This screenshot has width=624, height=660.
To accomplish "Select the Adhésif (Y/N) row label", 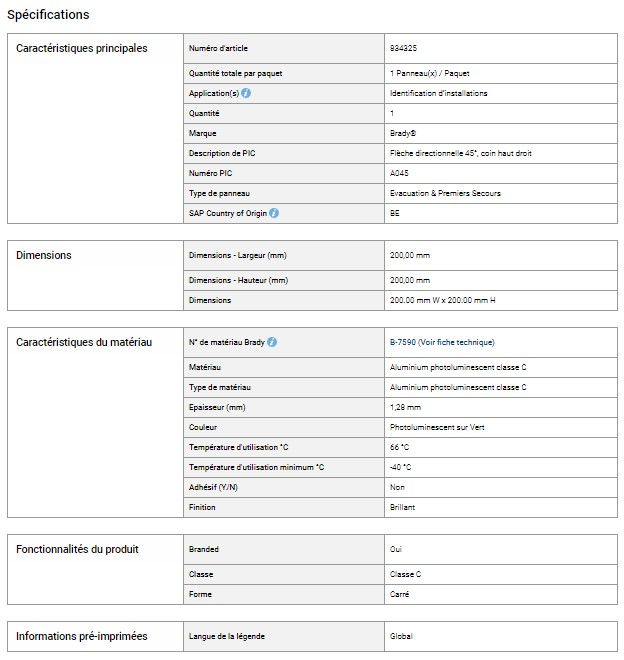I will click(x=213, y=487).
